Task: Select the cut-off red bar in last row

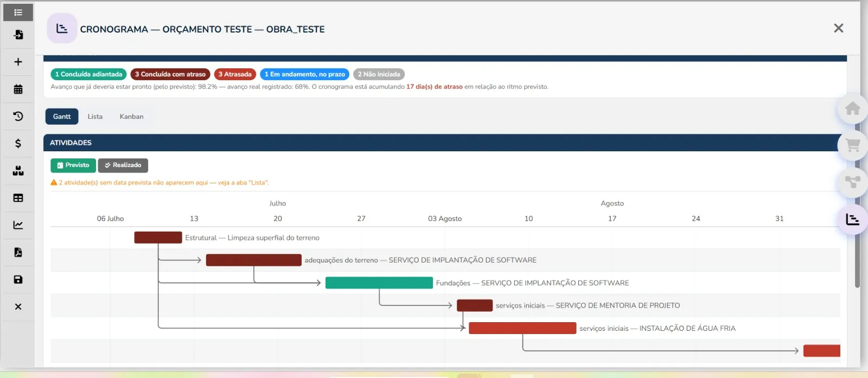Action: (x=822, y=351)
